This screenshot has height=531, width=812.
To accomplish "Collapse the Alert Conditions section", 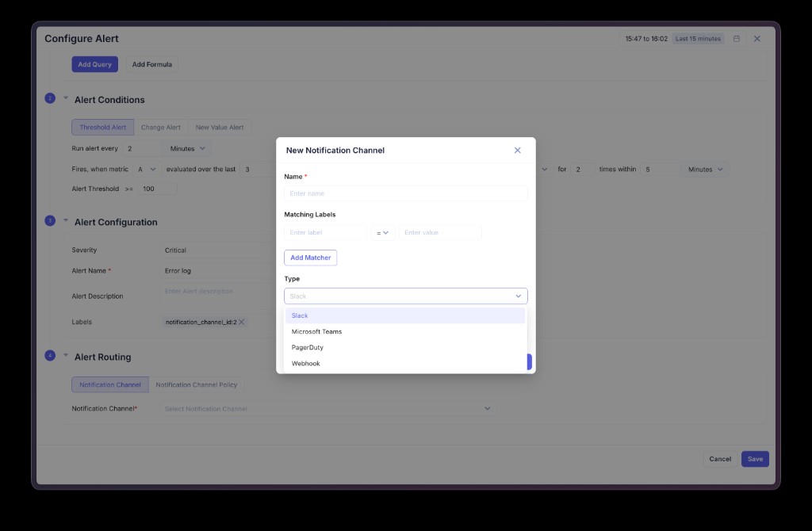I will 65,99.
